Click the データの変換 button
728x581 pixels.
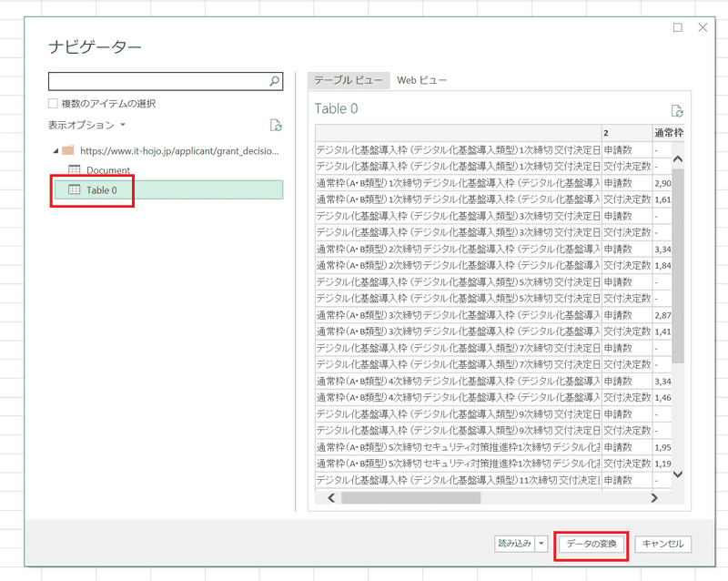(x=591, y=544)
